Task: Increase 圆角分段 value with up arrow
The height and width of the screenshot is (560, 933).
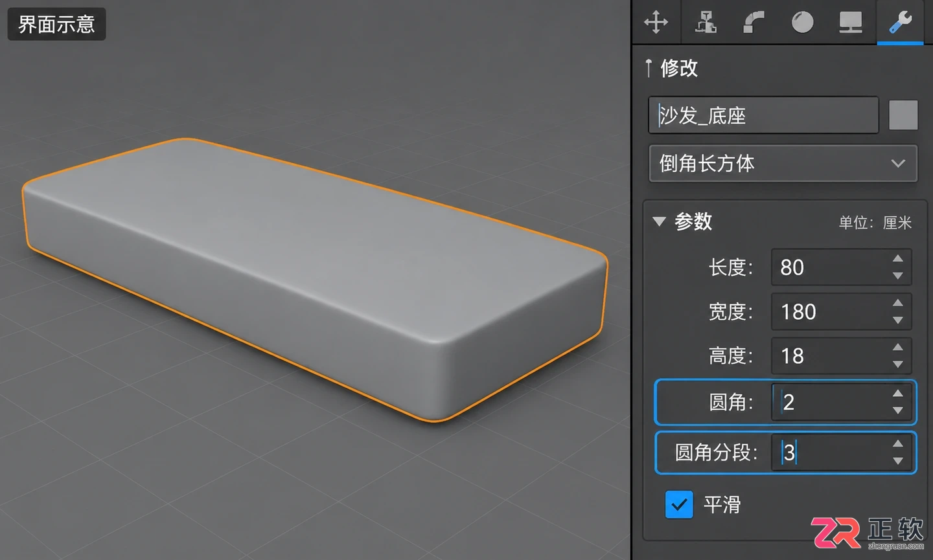Action: pyautogui.click(x=897, y=443)
